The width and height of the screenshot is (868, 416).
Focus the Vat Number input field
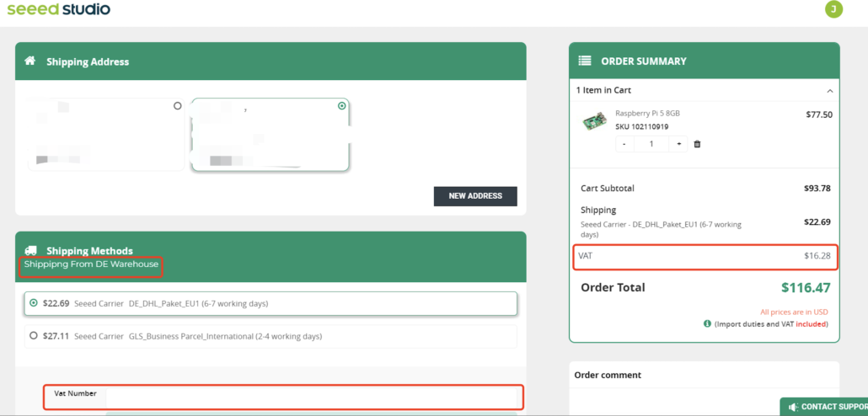[308, 397]
